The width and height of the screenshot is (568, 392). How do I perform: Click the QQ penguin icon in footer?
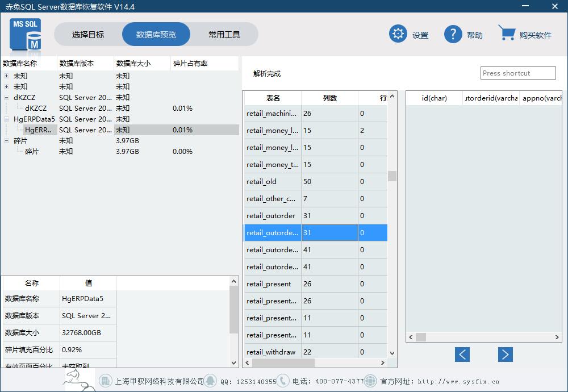211,381
